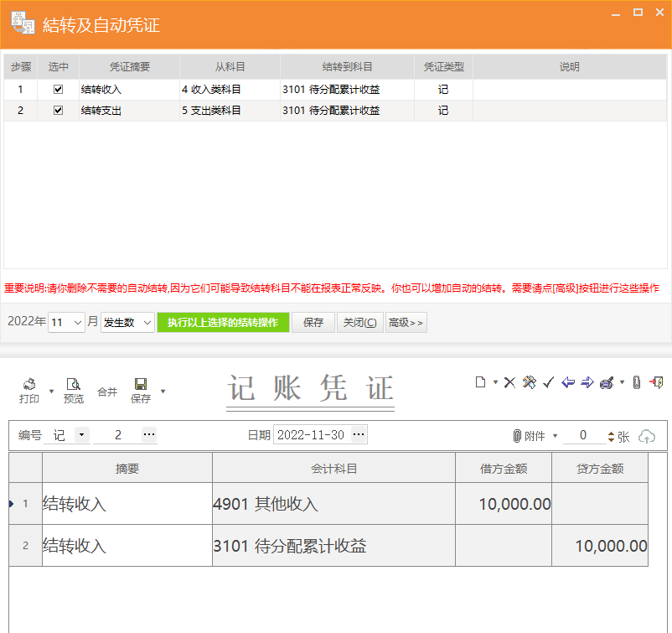Click the attachment count spinner arrows
Screen dimensions: 672x633
(611, 437)
